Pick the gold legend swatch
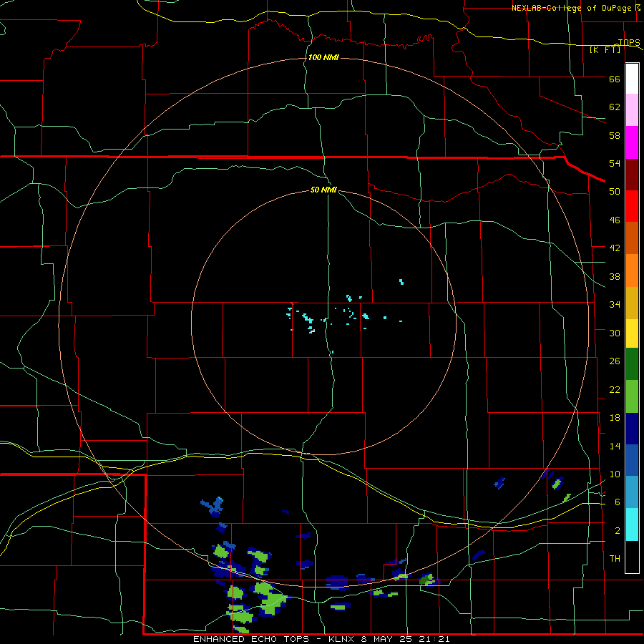The width and height of the screenshot is (644, 644). [x=632, y=303]
